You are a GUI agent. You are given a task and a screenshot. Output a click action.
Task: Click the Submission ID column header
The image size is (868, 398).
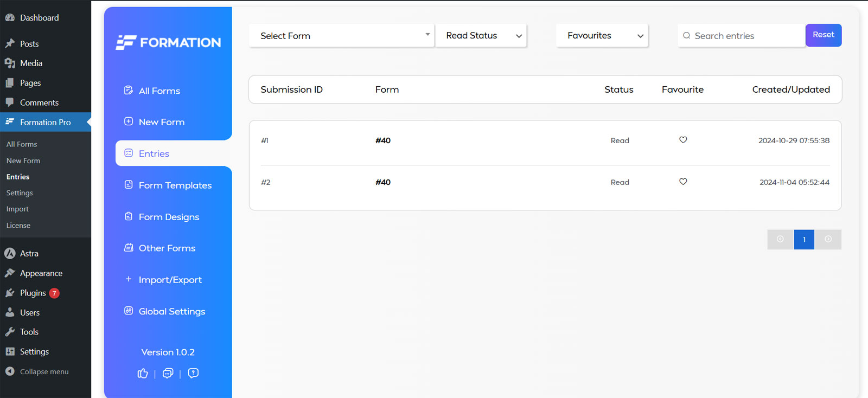(291, 89)
